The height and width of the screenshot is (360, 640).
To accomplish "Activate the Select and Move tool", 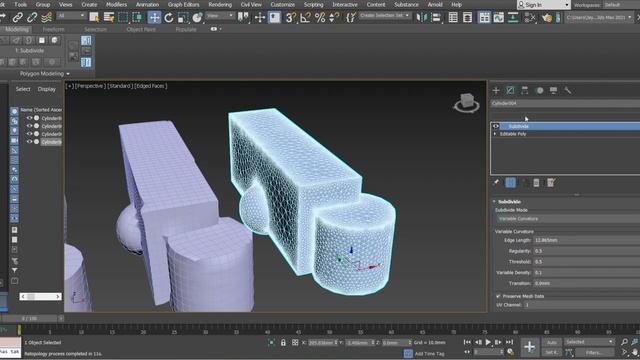I will (x=154, y=17).
